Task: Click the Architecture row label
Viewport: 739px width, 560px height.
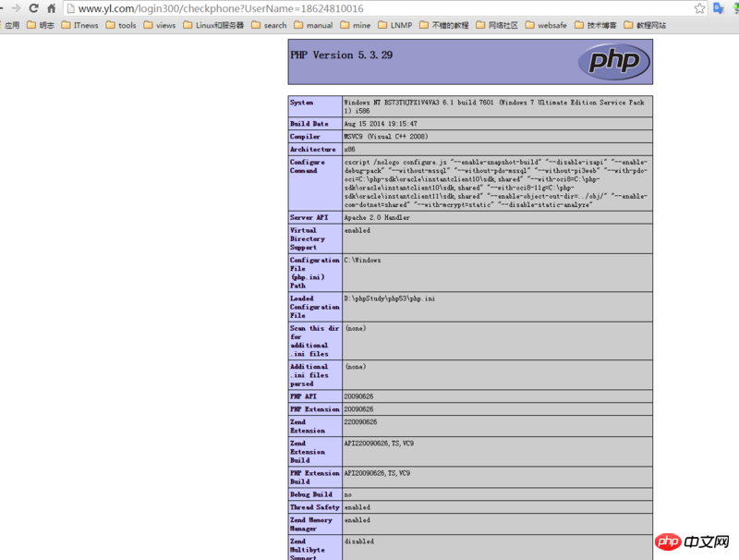Action: 313,150
